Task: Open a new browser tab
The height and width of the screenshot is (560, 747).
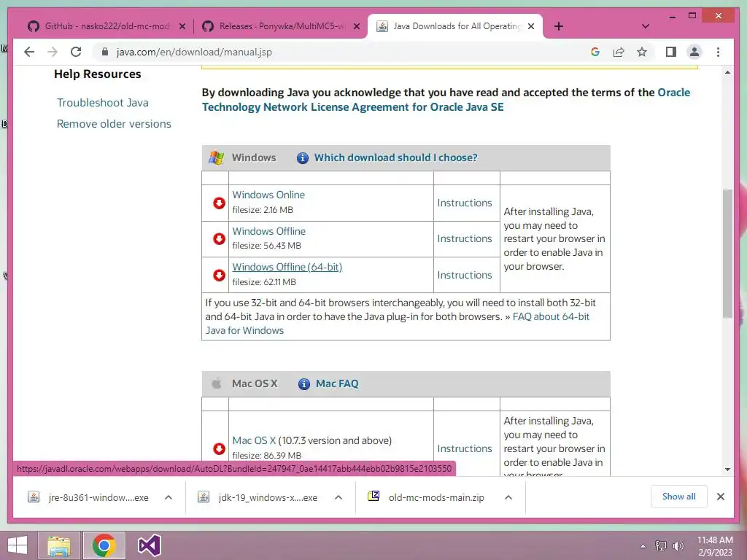Action: tap(559, 26)
